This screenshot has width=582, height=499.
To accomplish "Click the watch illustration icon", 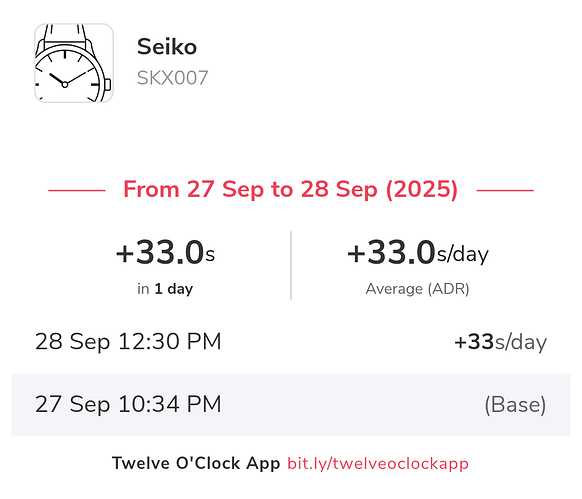I will coord(74,63).
